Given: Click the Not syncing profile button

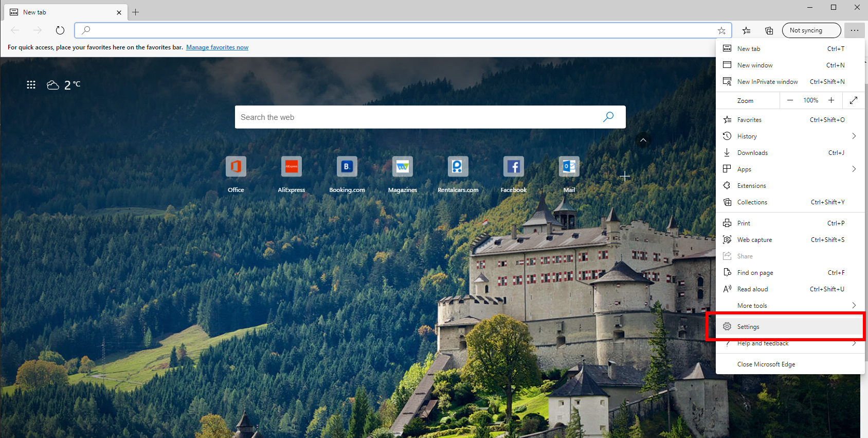Looking at the screenshot, I should pos(811,30).
